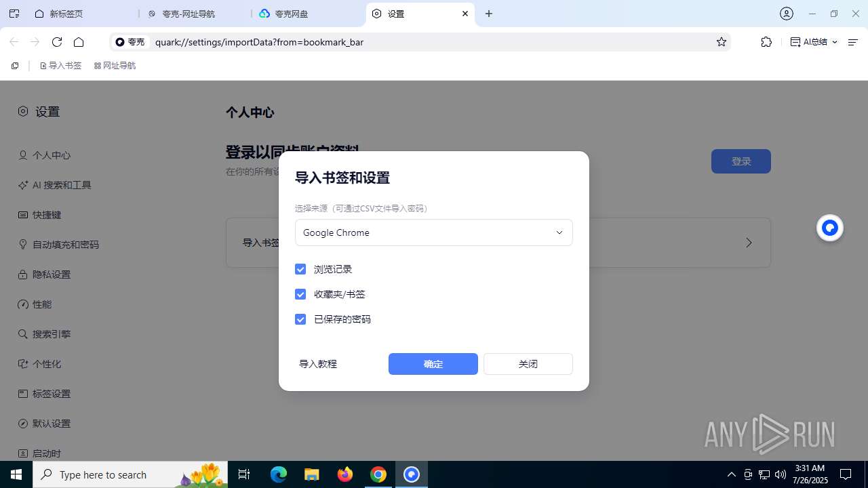The height and width of the screenshot is (488, 868).
Task: Select 隐私设置 in settings sidebar
Action: [45, 274]
